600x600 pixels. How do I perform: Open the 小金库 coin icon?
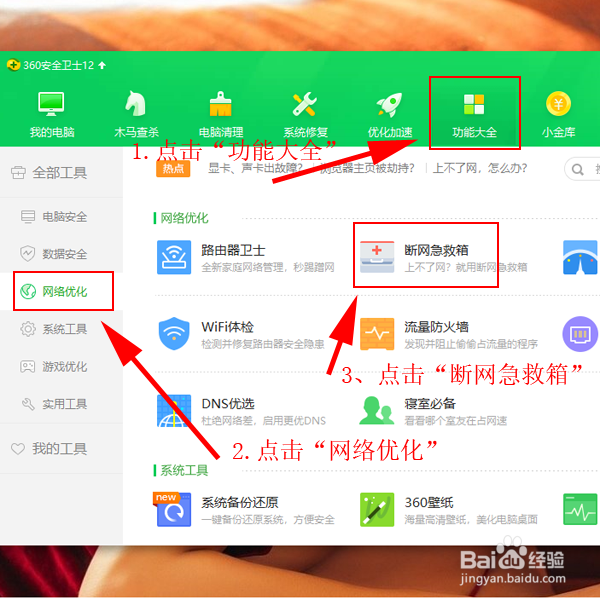pos(558,104)
